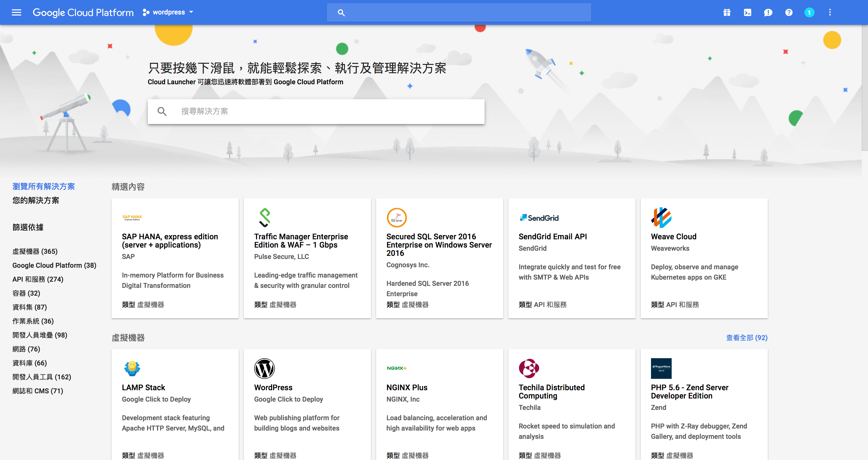Activate Cloud Shell terminal icon
Image resolution: width=868 pixels, height=460 pixels.
click(747, 12)
